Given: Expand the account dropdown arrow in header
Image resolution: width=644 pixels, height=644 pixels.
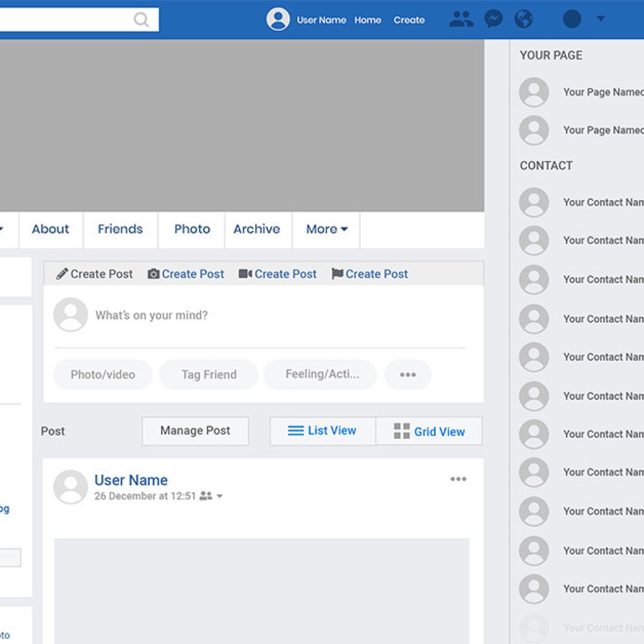Looking at the screenshot, I should tap(601, 19).
